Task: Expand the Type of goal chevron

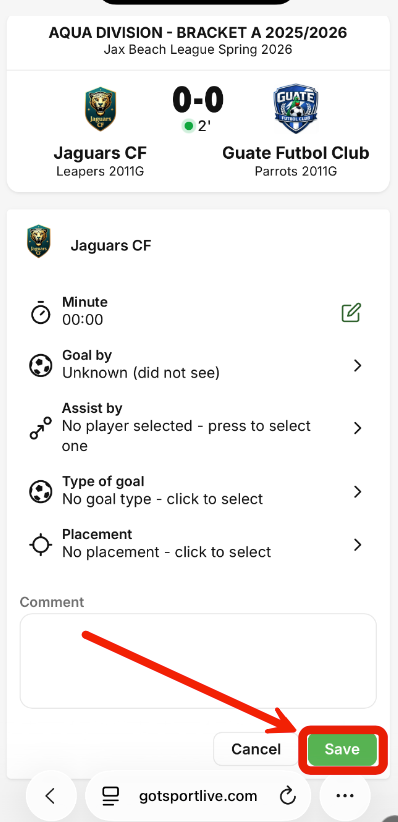Action: tap(358, 491)
